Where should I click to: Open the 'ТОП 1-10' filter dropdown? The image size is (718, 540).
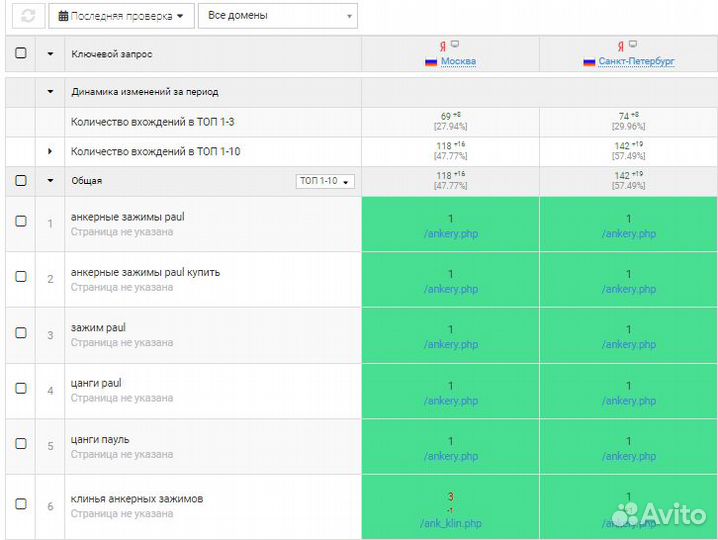coord(325,181)
